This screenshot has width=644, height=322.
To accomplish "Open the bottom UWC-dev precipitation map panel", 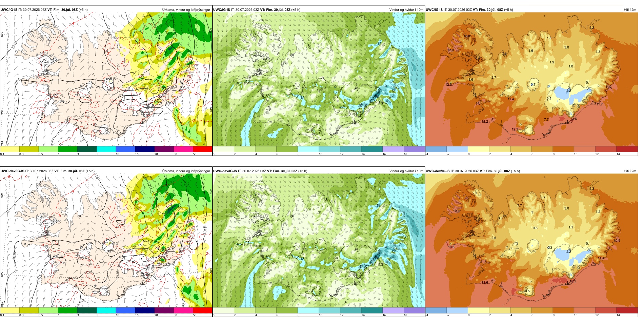I will [106, 241].
